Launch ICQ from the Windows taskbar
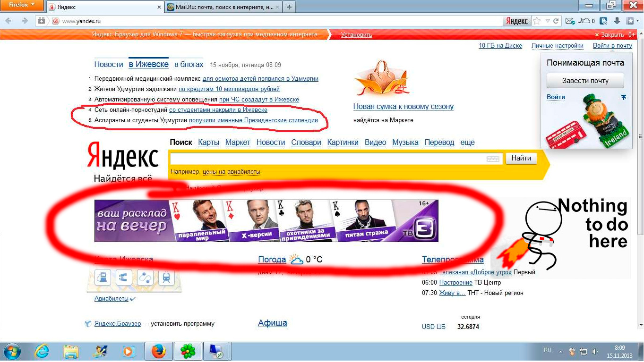644x362 pixels. [189, 352]
